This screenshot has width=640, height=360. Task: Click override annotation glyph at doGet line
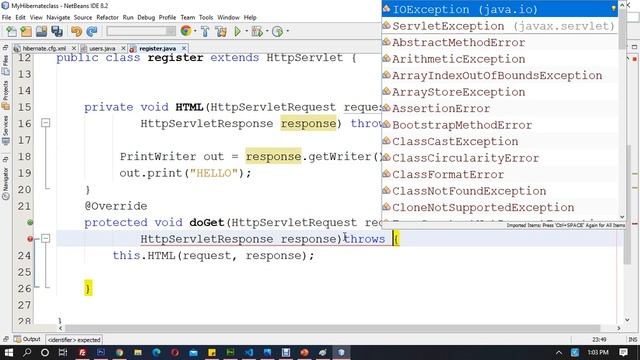(30, 222)
